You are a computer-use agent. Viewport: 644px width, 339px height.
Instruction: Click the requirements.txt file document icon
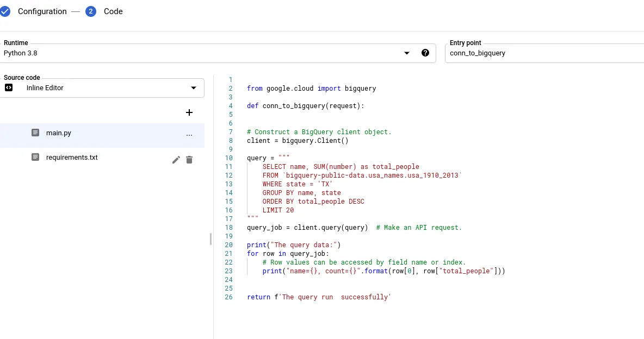(35, 157)
